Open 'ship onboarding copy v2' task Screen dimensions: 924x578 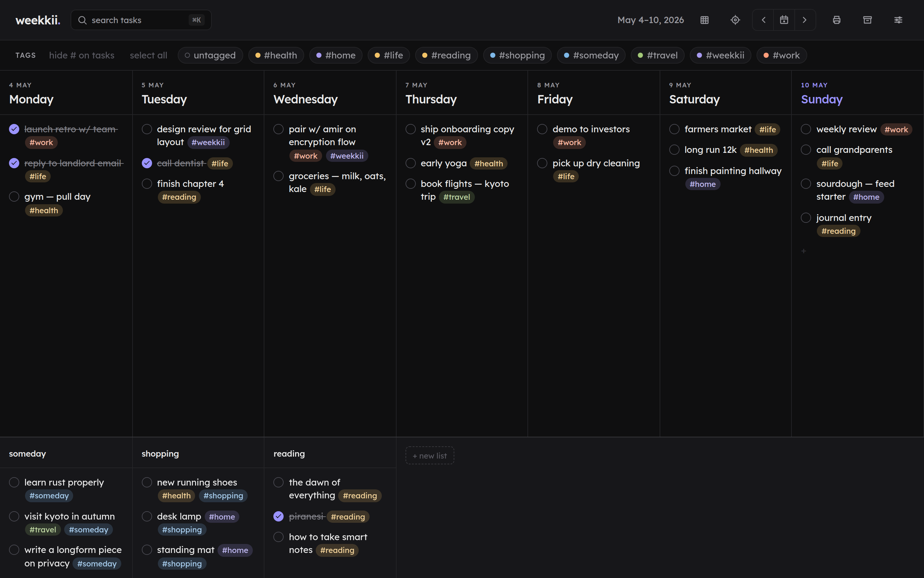click(x=467, y=136)
